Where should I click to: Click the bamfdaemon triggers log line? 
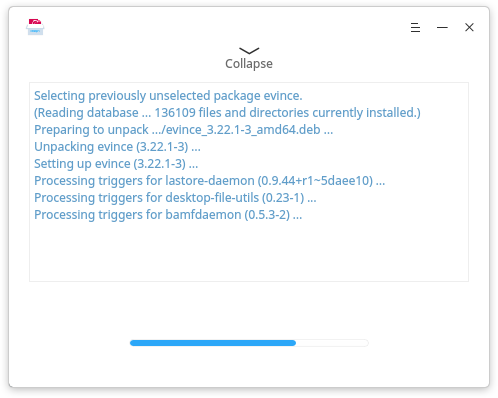[168, 215]
